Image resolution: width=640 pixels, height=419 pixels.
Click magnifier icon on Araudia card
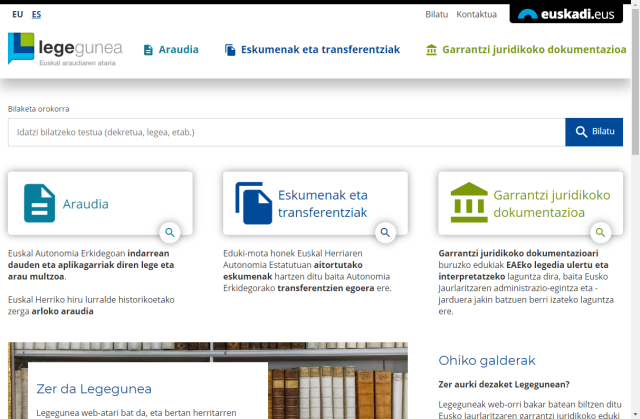[x=170, y=232]
